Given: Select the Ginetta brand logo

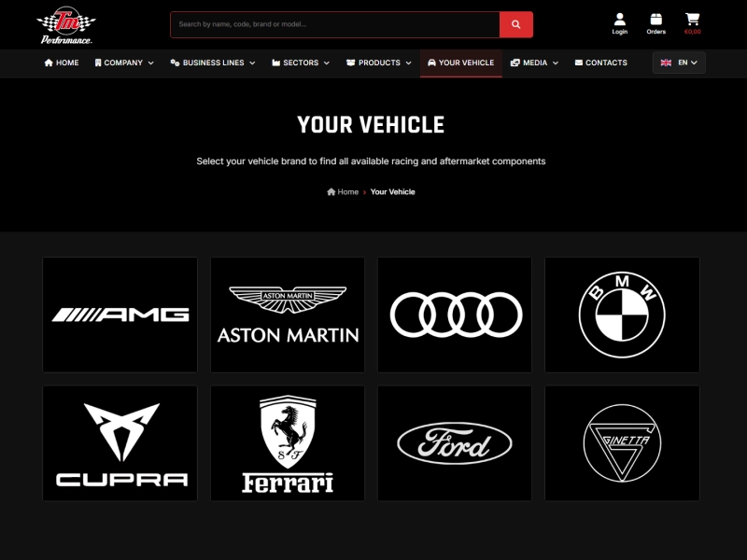Looking at the screenshot, I should (x=622, y=443).
